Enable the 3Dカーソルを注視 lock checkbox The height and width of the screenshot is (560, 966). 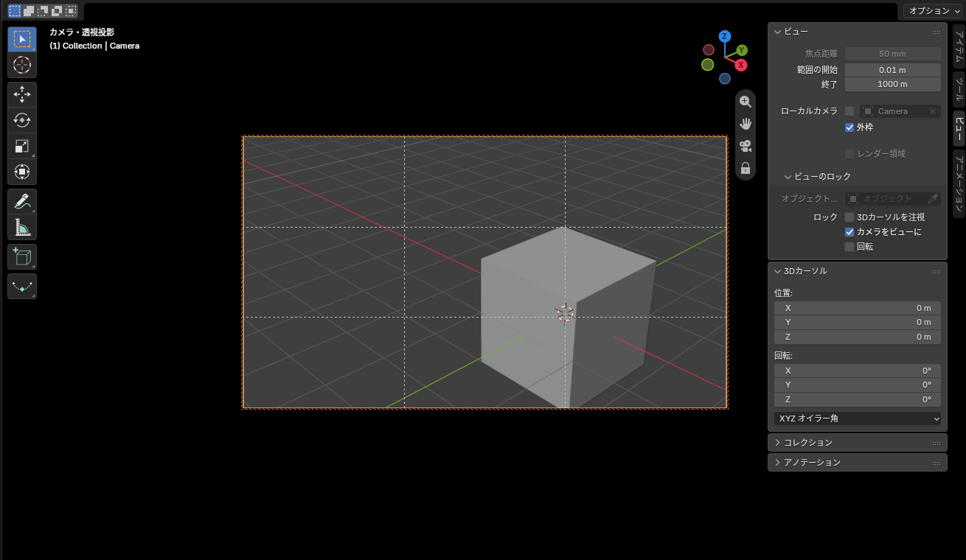(849, 217)
